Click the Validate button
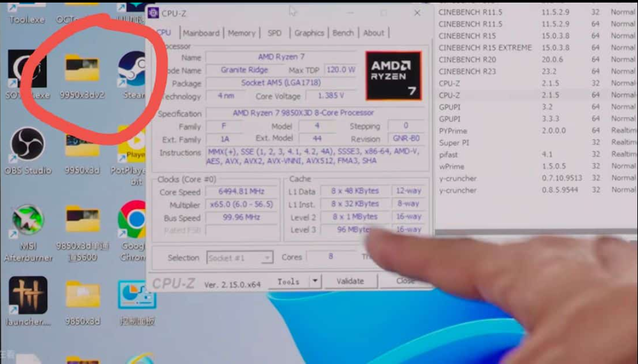The height and width of the screenshot is (364, 638). click(x=350, y=281)
